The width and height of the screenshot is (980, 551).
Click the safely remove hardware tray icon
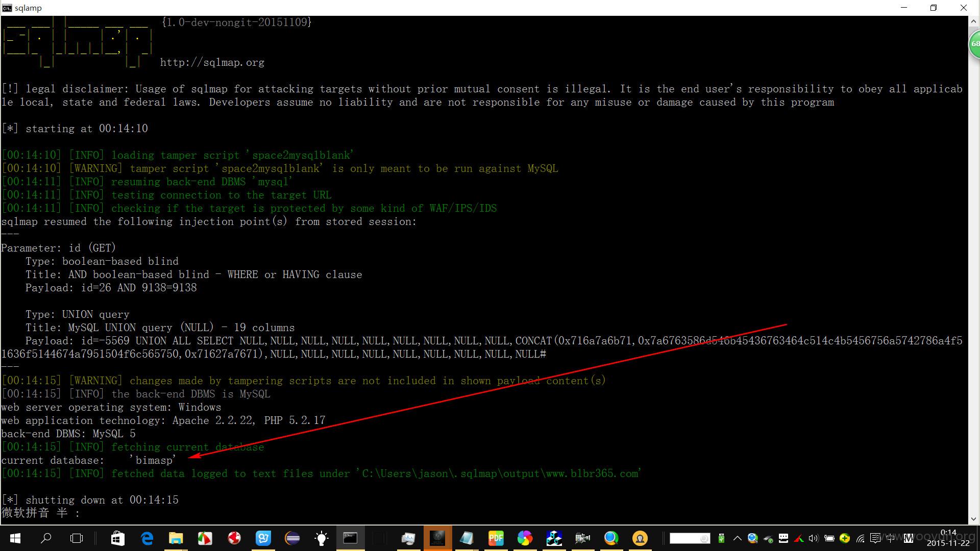768,539
